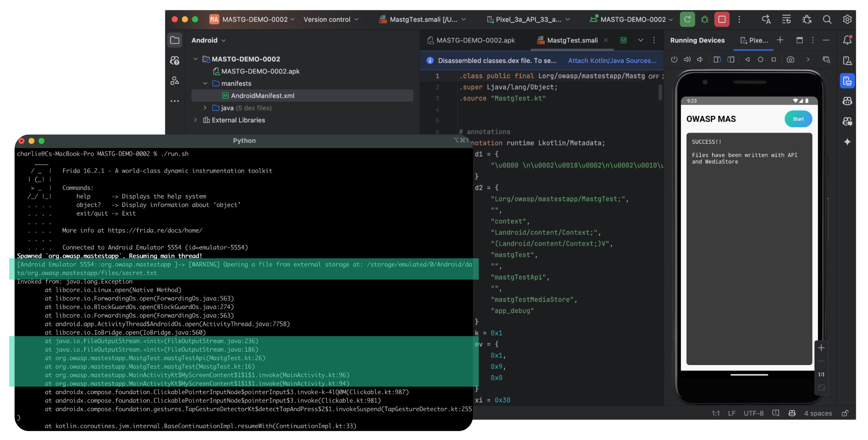Tap the Start button in the emulator
Viewport: 868px width, 440px height.
pyautogui.click(x=798, y=119)
